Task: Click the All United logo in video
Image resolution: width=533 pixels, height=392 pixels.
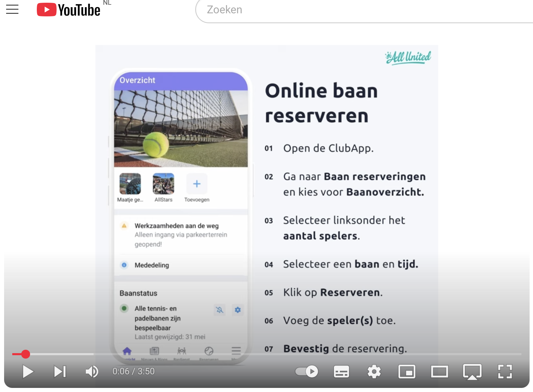Action: pyautogui.click(x=408, y=57)
